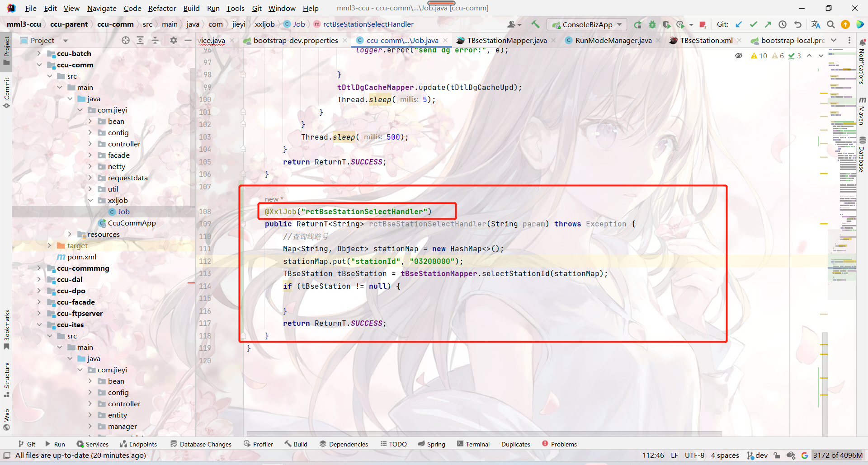Click the Build Project hammer icon
Image resolution: width=868 pixels, height=465 pixels.
[535, 24]
